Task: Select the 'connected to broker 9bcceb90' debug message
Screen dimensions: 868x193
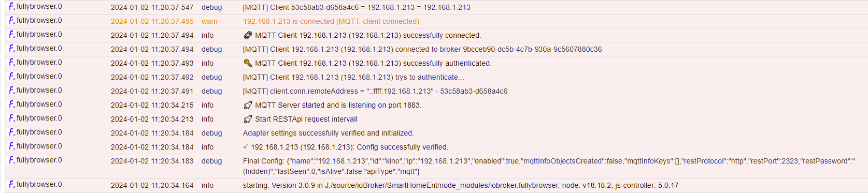Action: 422,49
